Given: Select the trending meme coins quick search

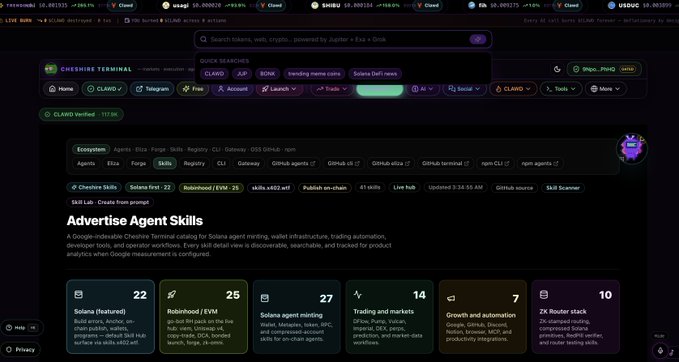Looking at the screenshot, I should pyautogui.click(x=314, y=74).
